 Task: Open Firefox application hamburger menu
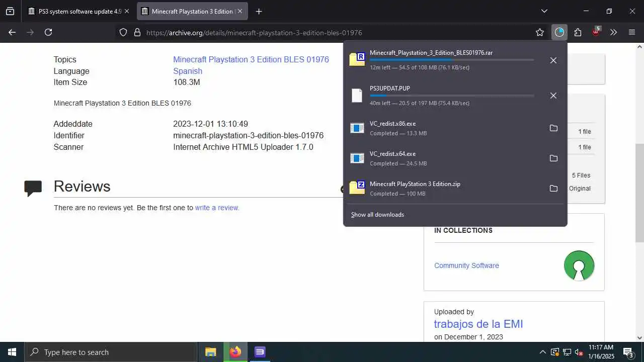632,32
